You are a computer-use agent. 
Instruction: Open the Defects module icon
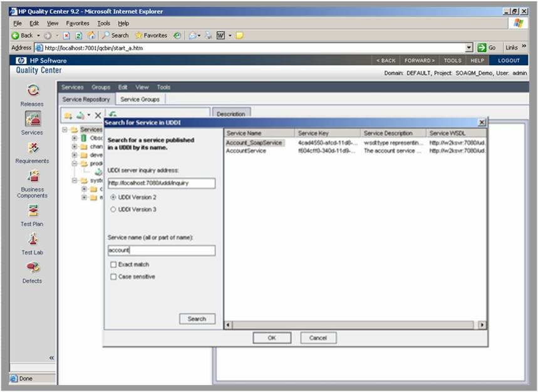(33, 267)
